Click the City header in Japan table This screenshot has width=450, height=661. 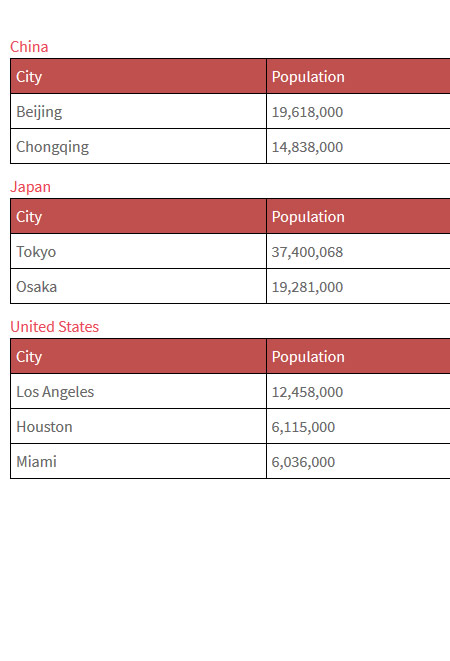pyautogui.click(x=138, y=216)
